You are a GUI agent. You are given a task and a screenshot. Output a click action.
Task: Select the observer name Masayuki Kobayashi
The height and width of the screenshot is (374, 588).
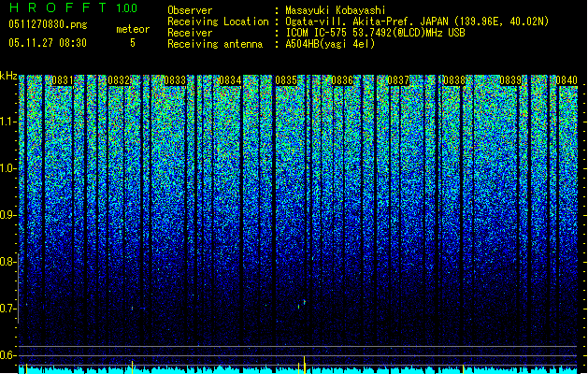click(336, 10)
